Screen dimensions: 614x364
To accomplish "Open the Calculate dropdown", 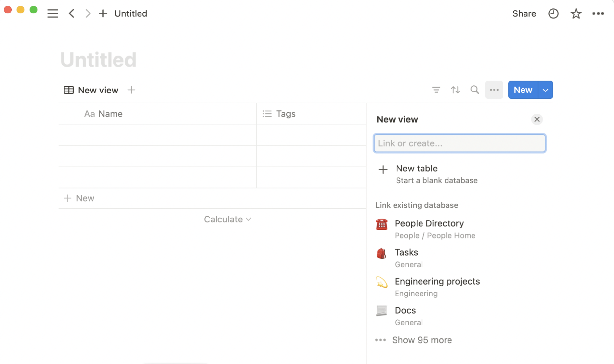I will 227,219.
